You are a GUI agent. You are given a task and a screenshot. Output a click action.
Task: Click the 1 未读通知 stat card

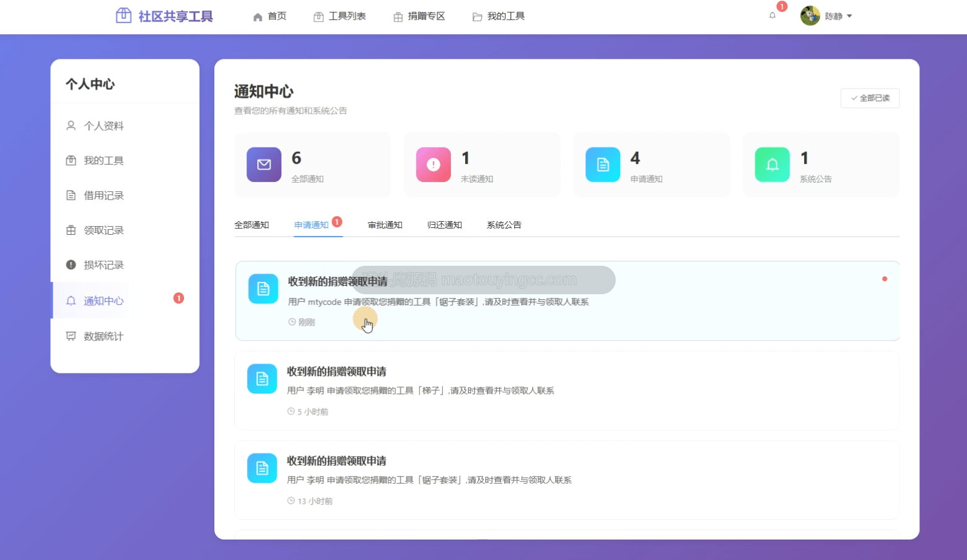[482, 165]
